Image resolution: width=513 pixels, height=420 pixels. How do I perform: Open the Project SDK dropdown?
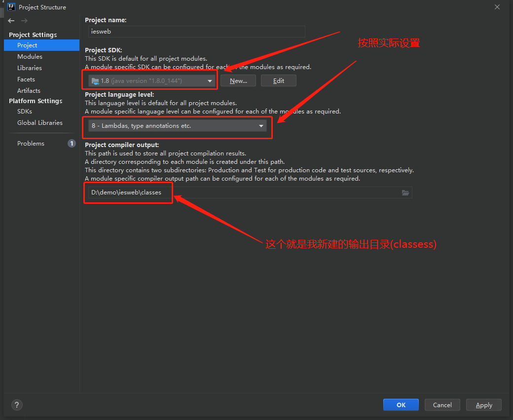pyautogui.click(x=152, y=80)
